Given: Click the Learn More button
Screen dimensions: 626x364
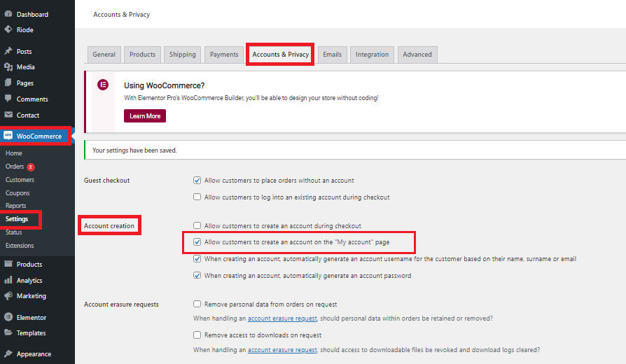Looking at the screenshot, I should pos(145,115).
